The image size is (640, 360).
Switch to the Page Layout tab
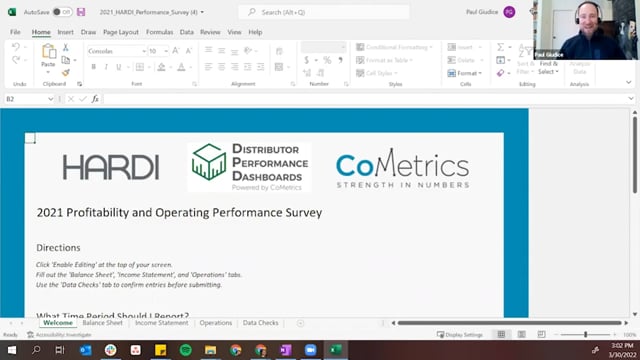click(121, 32)
